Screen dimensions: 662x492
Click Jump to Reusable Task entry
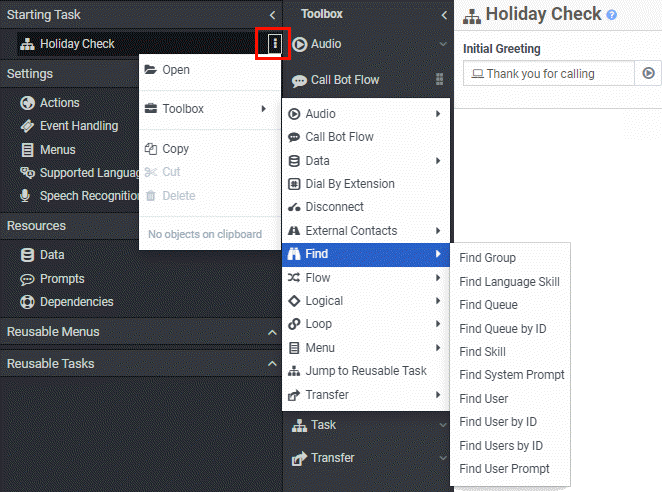point(366,371)
